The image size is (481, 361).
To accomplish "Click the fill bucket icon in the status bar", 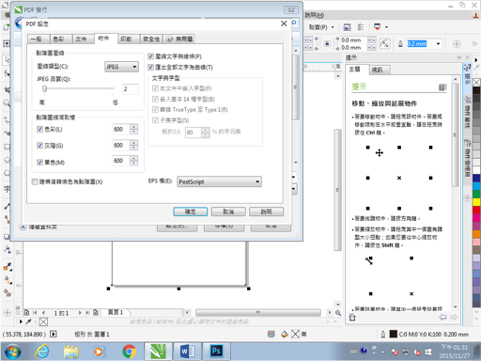I will [x=284, y=334].
